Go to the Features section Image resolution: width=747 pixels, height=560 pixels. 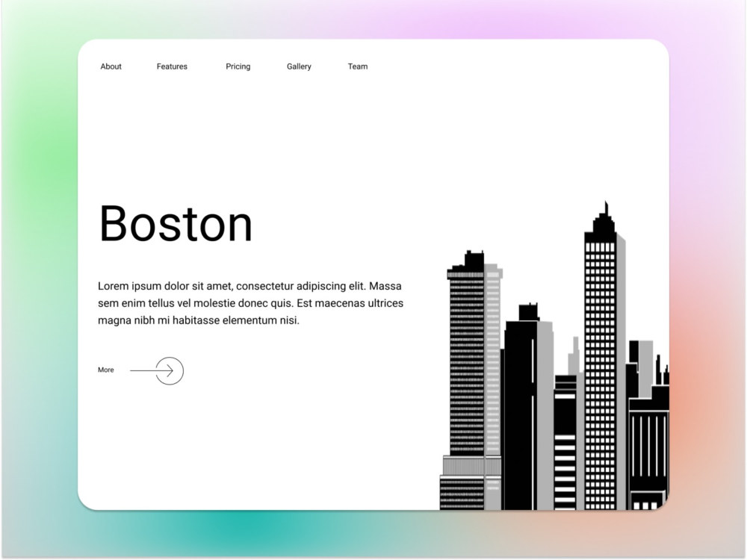pyautogui.click(x=172, y=66)
